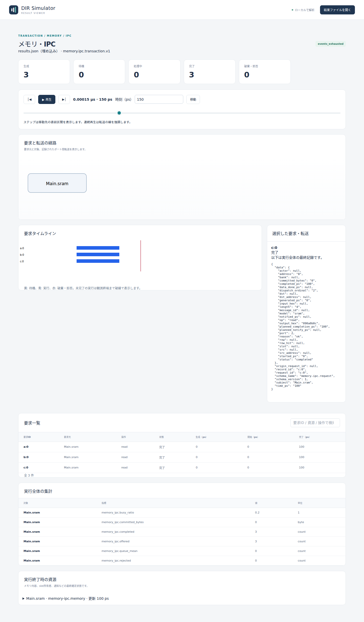Click the 完了 summary card

coord(210,72)
